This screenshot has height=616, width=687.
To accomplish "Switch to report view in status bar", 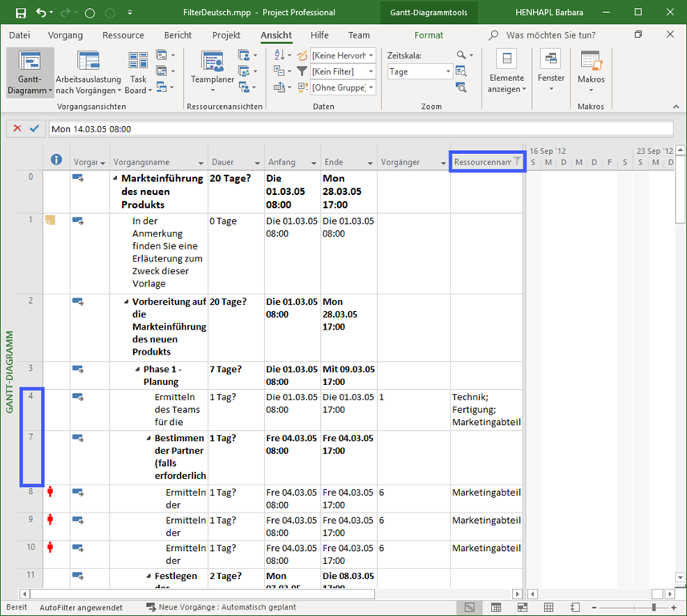I will 575,607.
